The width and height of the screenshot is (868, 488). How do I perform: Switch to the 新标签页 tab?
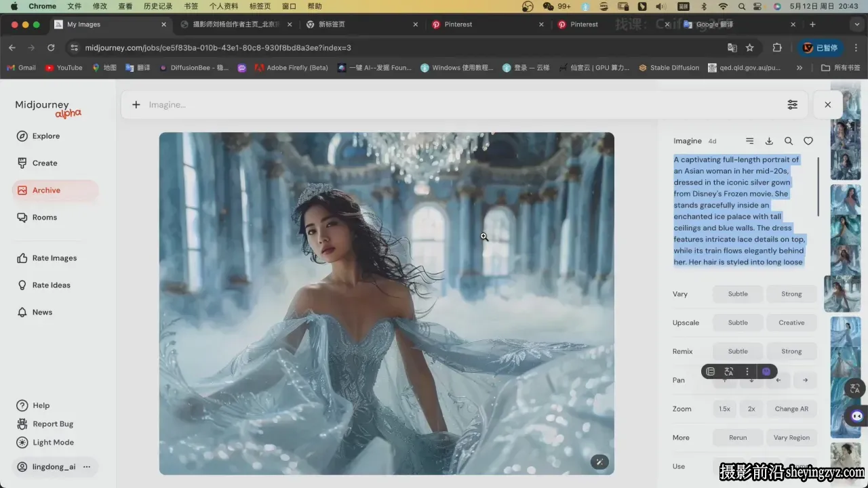click(362, 24)
